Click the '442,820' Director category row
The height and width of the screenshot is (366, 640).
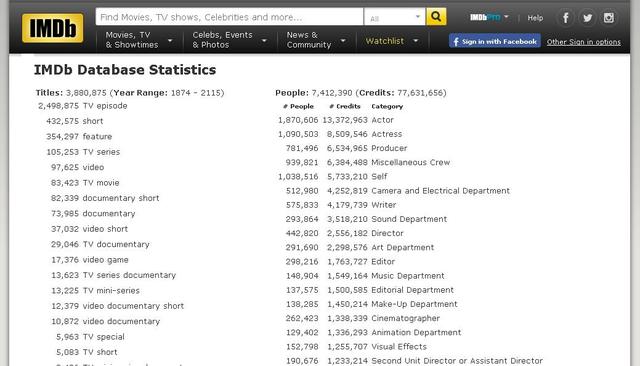coord(344,233)
